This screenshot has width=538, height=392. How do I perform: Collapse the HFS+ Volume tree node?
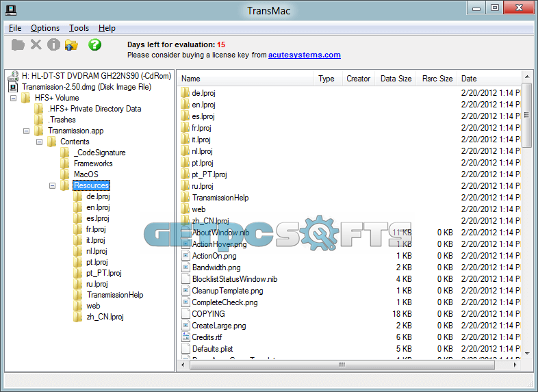point(14,98)
